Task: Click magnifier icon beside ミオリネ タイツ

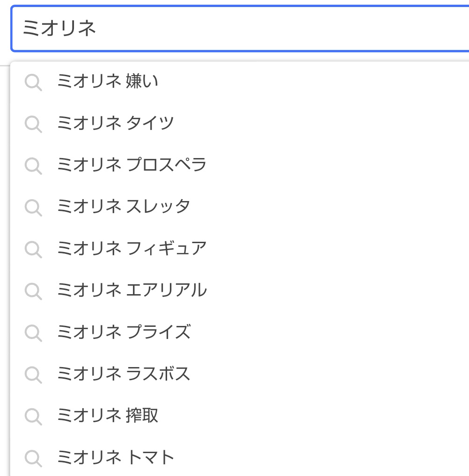Action: [x=33, y=124]
